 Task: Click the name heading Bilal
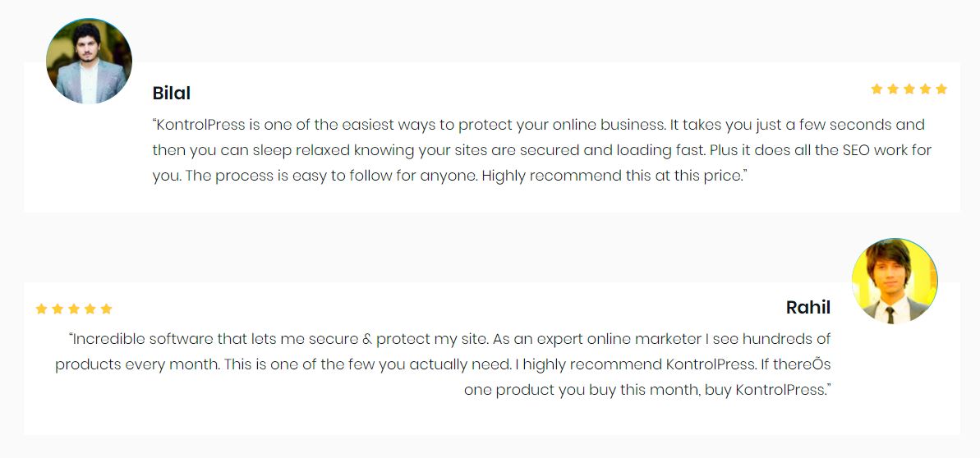[171, 93]
